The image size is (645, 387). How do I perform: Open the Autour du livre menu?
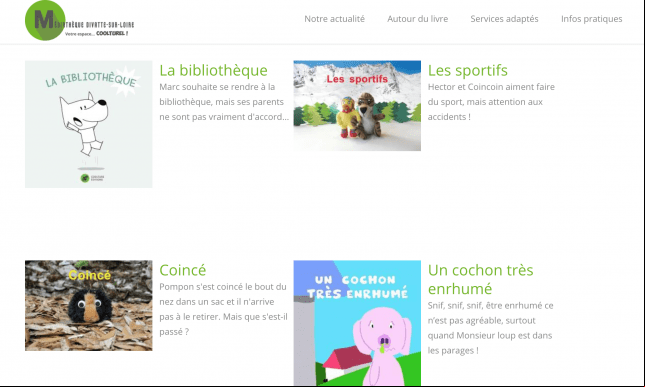(x=418, y=19)
